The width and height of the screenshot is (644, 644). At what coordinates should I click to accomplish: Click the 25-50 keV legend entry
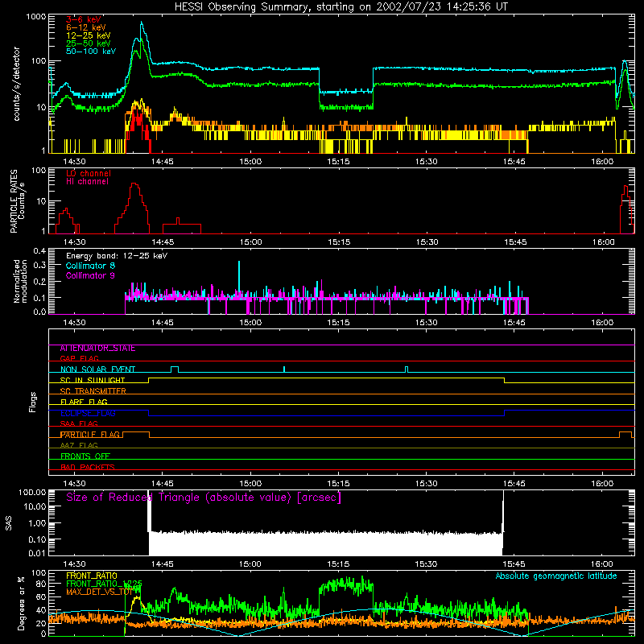(x=88, y=43)
